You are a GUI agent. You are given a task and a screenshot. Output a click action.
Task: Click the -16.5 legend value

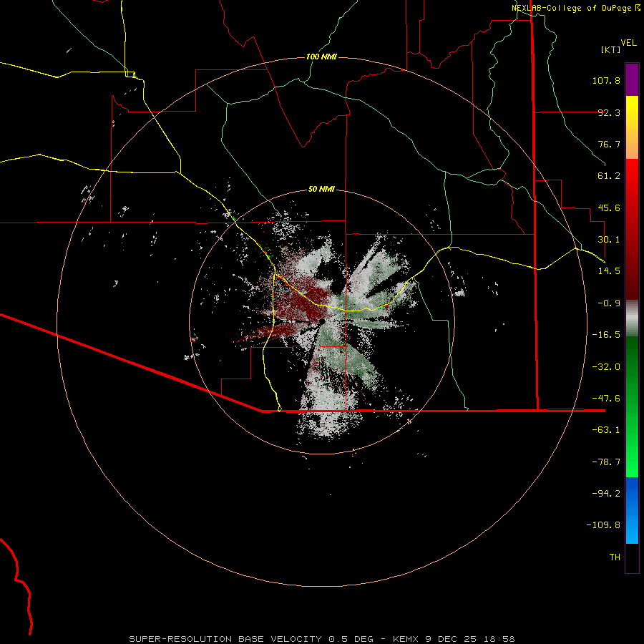[x=606, y=335]
